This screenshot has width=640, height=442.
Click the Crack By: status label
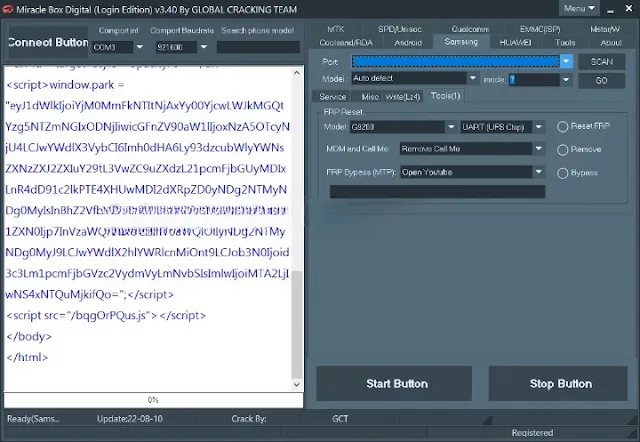click(x=249, y=419)
